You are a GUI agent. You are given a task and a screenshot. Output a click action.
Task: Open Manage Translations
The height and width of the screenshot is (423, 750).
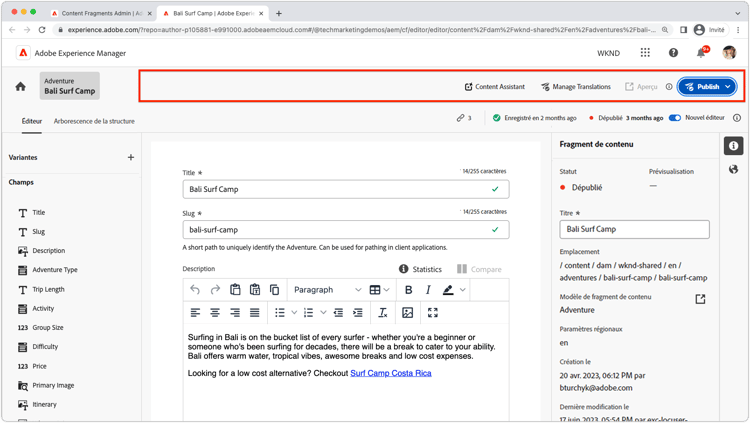pos(576,87)
